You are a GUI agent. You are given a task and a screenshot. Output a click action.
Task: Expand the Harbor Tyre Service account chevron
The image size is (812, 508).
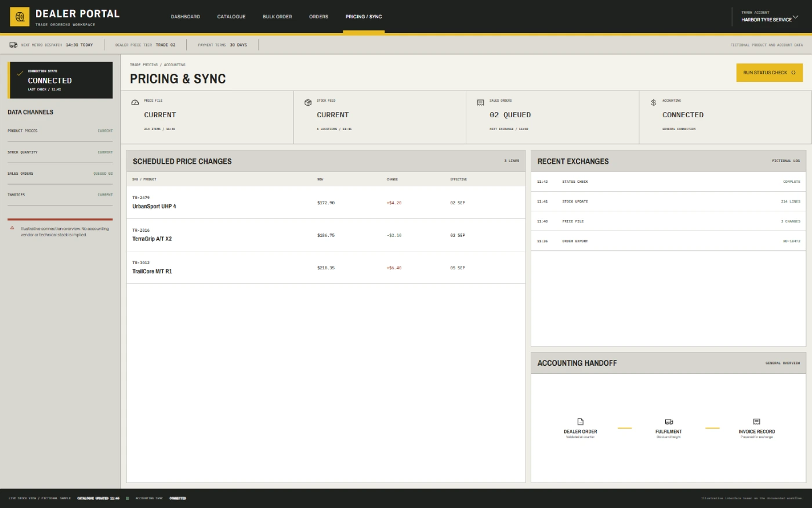click(795, 16)
